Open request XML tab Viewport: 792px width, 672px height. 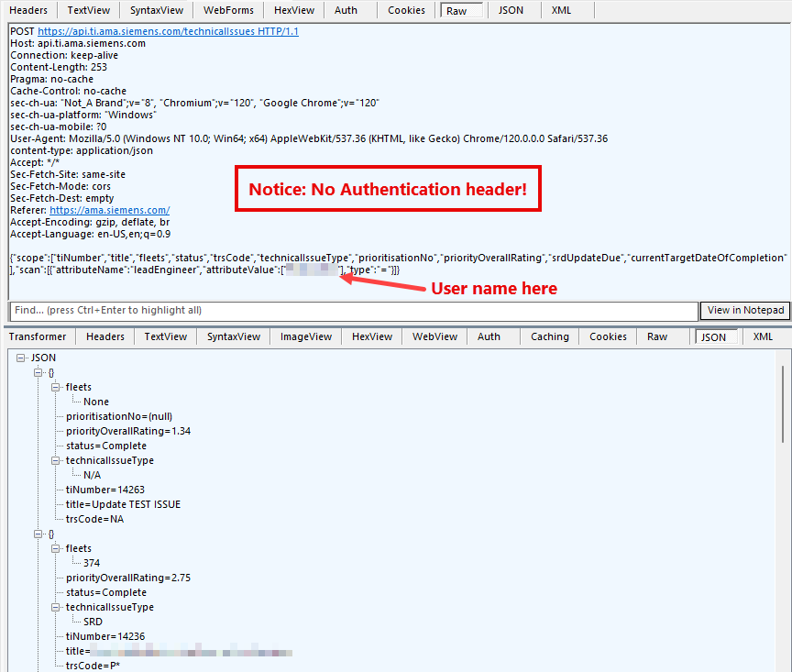pyautogui.click(x=561, y=10)
